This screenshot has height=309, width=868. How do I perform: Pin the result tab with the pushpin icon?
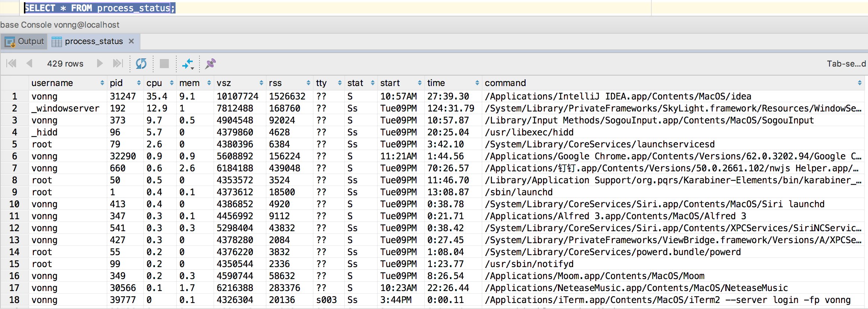(x=210, y=64)
